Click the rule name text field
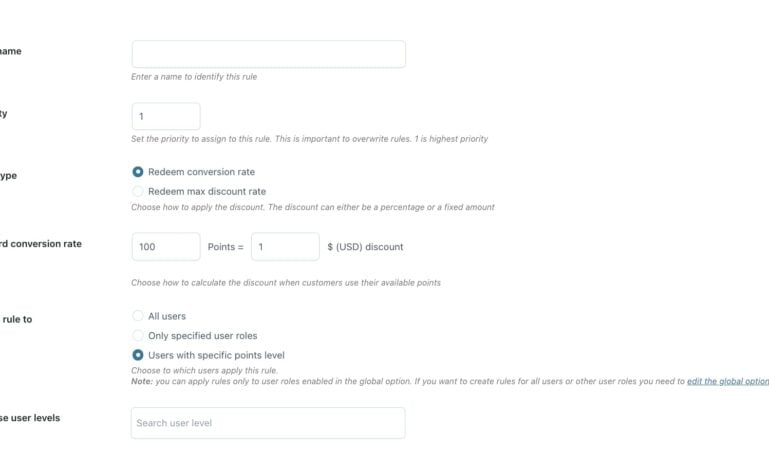Viewport: 769px width, 452px height. [x=268, y=54]
